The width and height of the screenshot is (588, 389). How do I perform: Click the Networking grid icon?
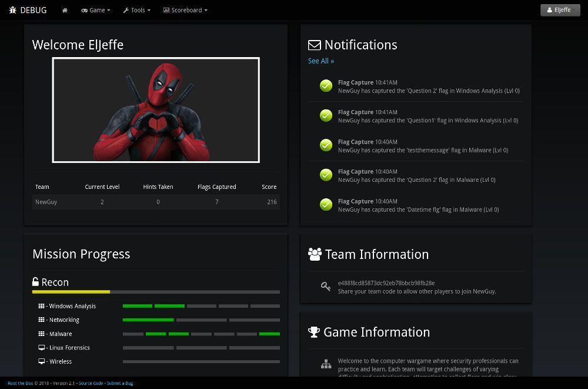tap(41, 320)
